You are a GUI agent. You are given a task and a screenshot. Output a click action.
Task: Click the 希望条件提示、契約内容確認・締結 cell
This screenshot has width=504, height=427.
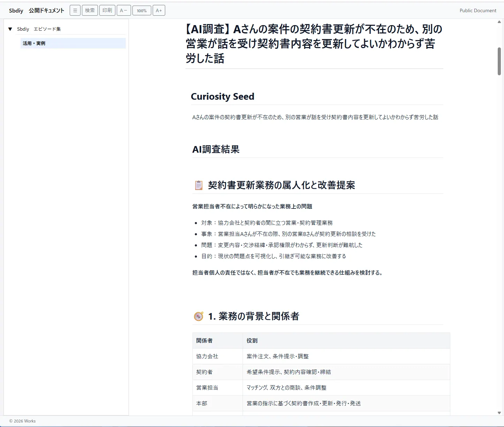pyautogui.click(x=346, y=372)
